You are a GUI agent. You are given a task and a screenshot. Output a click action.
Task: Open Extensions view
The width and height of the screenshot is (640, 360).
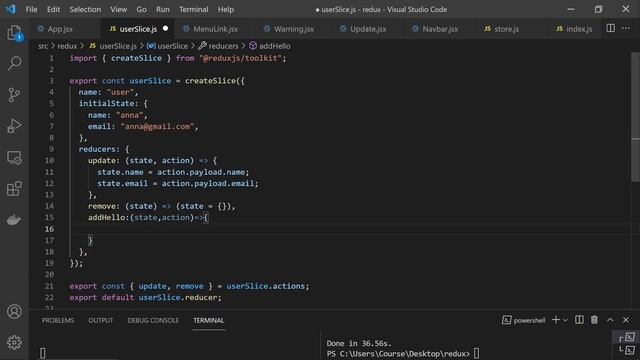tap(14, 189)
